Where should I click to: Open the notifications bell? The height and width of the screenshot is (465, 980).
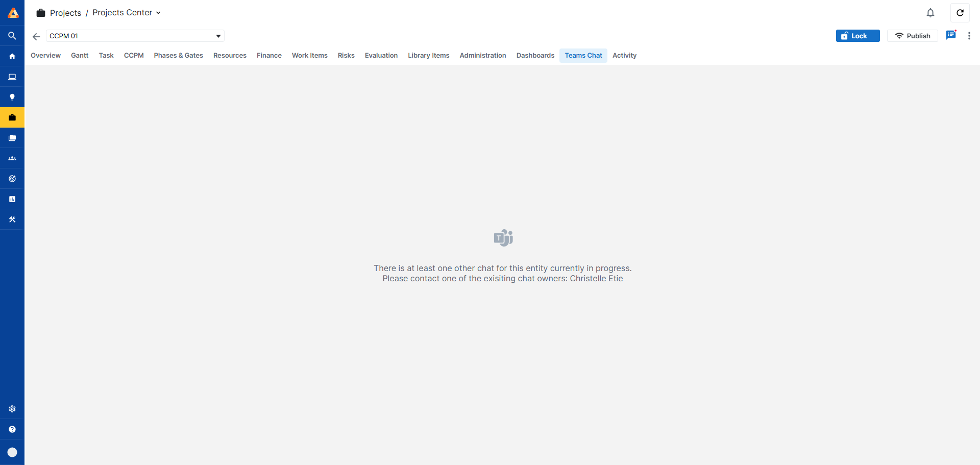930,13
